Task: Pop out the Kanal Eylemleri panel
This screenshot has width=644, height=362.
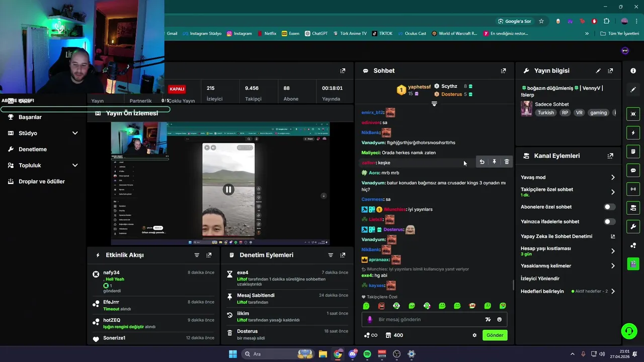Action: 610,156
